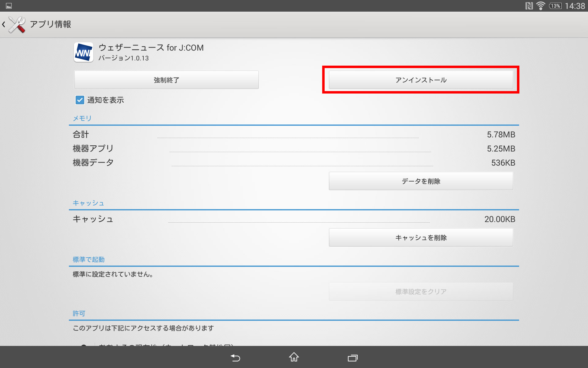Tap the データを削除 button
This screenshot has width=588, height=368.
(421, 181)
